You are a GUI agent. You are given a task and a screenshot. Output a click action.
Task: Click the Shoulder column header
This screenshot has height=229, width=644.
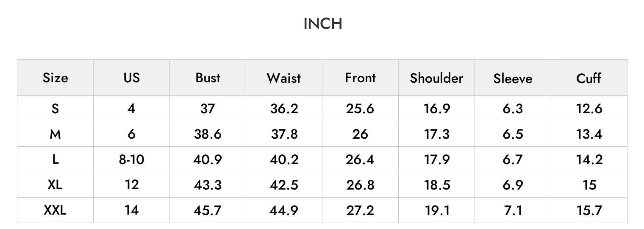tap(436, 78)
